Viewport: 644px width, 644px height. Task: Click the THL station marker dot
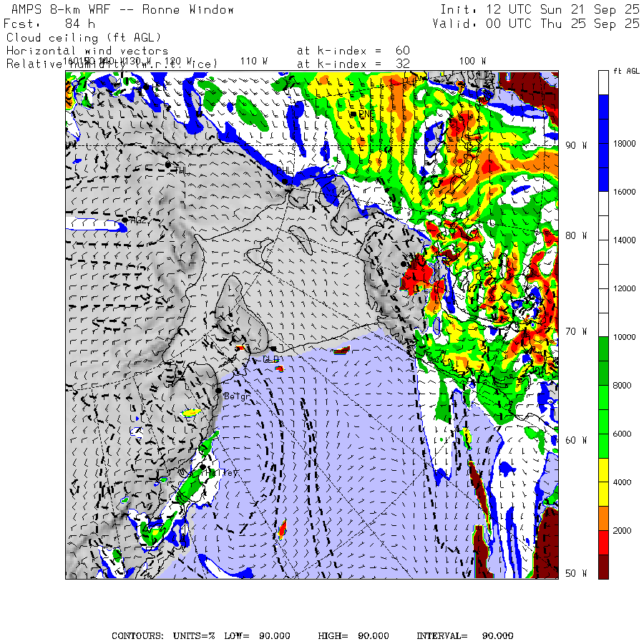click(167, 165)
